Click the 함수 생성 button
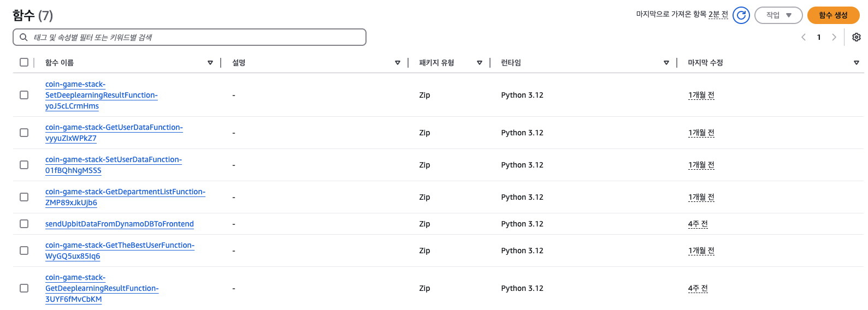This screenshot has height=310, width=868. [x=833, y=15]
